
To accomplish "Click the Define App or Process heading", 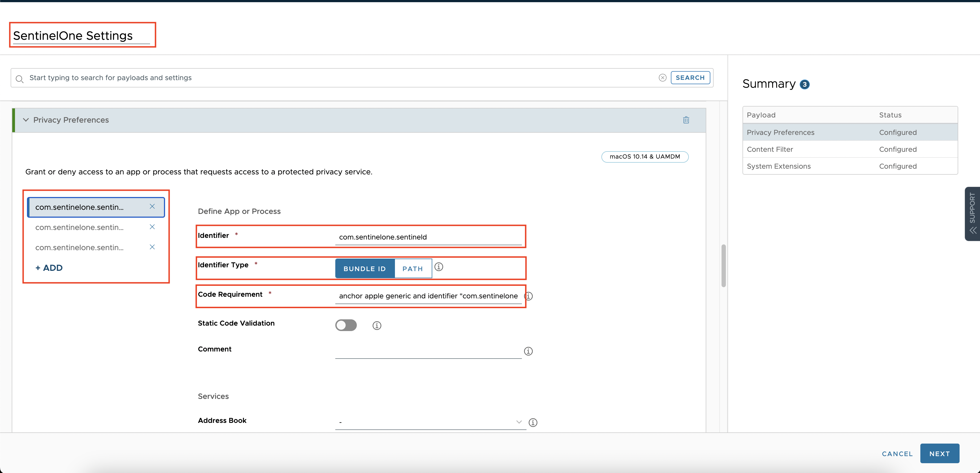I will click(239, 212).
